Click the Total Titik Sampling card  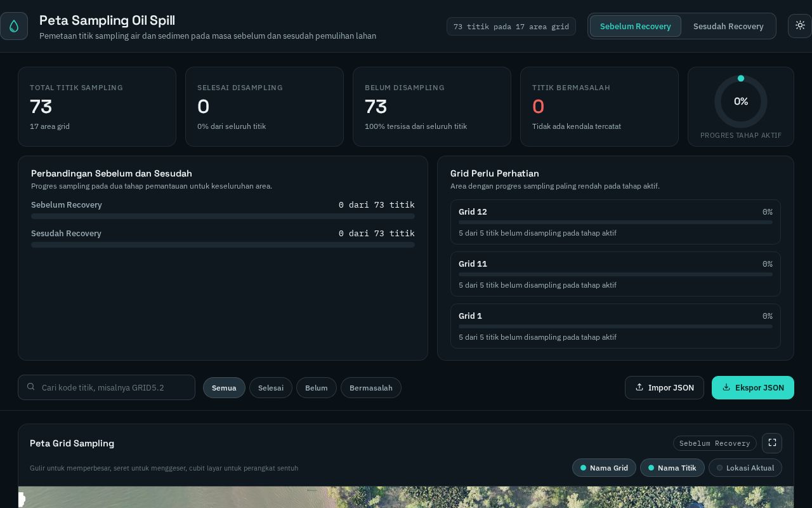(x=97, y=107)
